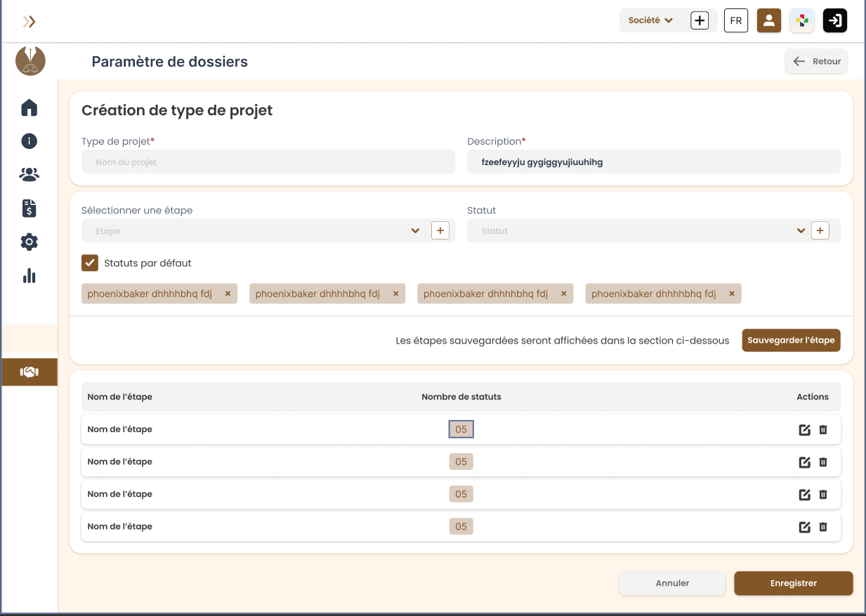Click the Sauvegarder l'étape button
Screen dimensions: 866x616
(x=791, y=340)
